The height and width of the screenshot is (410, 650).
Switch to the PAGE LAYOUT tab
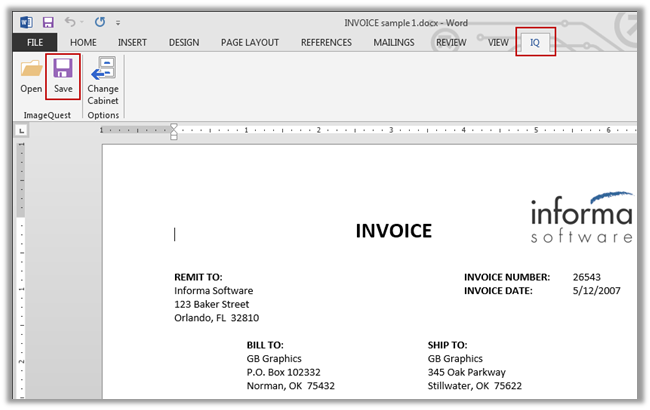pyautogui.click(x=250, y=43)
